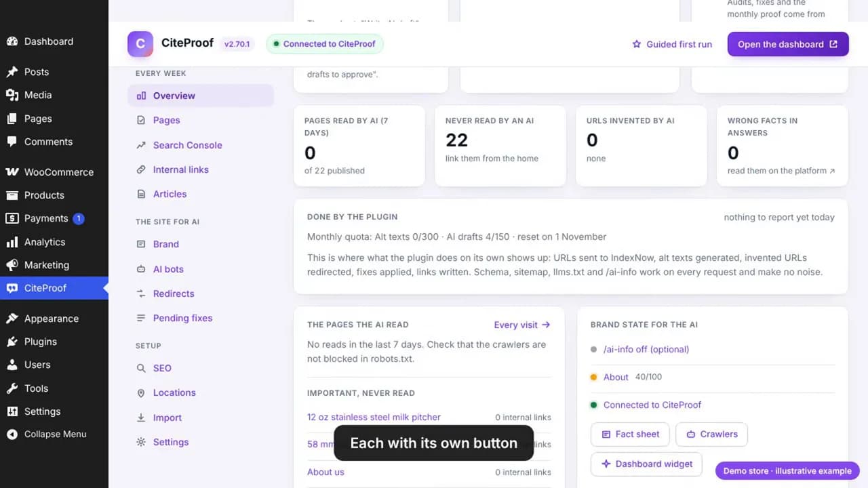Image resolution: width=868 pixels, height=488 pixels.
Task: Click the Pending fixes list icon
Action: [141, 318]
